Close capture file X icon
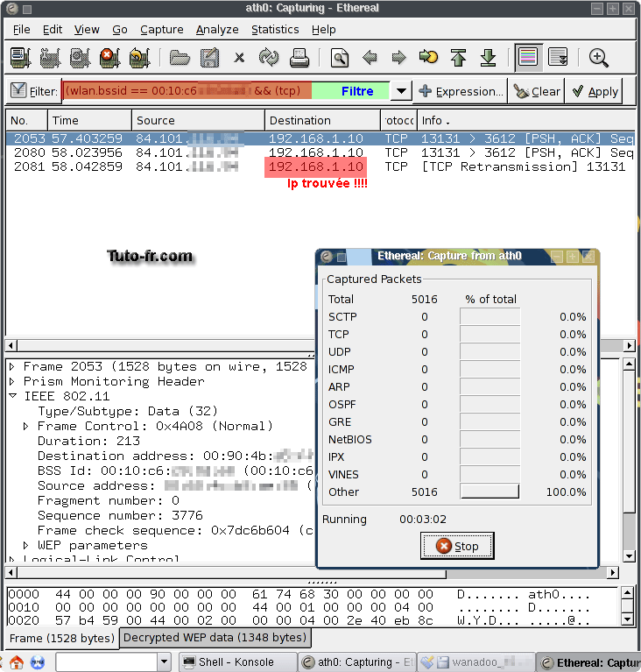641x672 pixels. tap(239, 58)
